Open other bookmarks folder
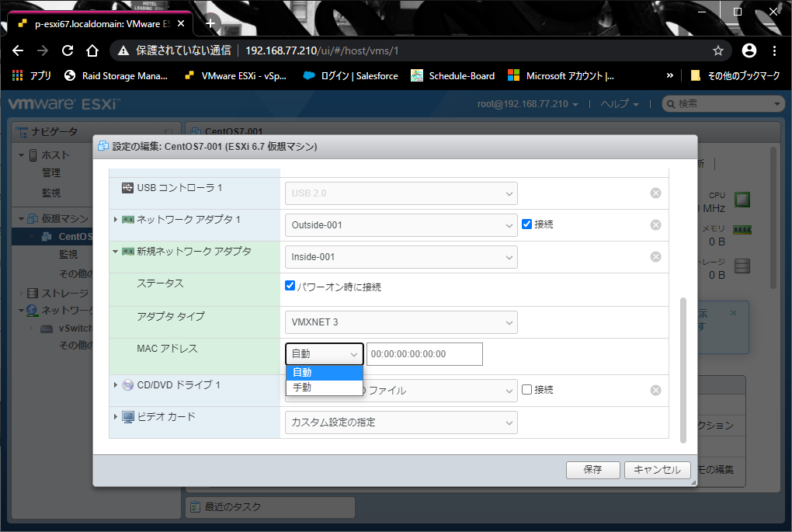 [735, 76]
